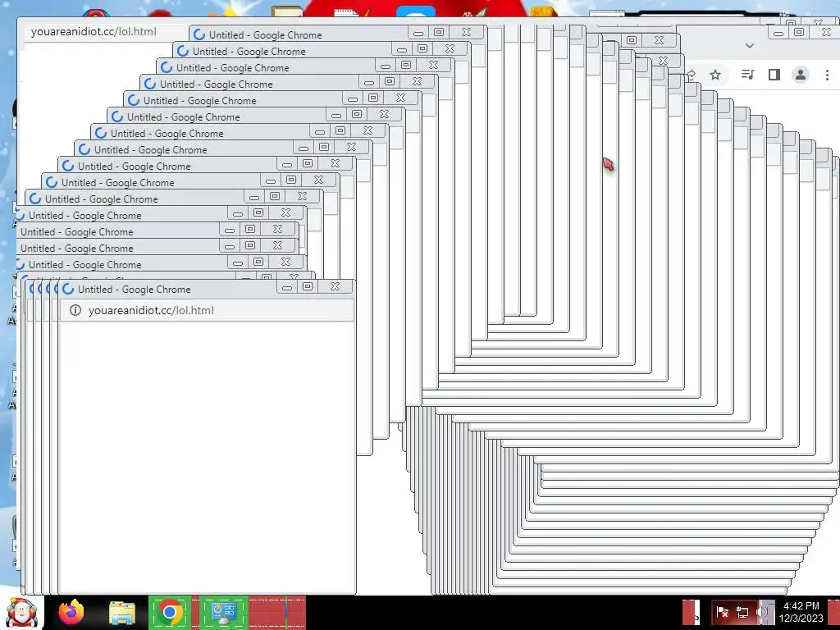Open the Chrome profile avatar
Image resolution: width=840 pixels, height=630 pixels.
801,75
